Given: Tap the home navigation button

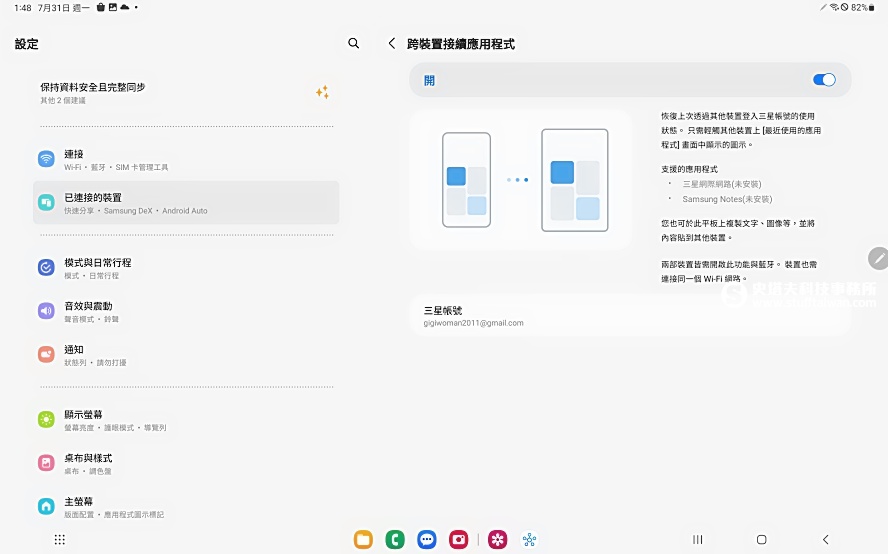Looking at the screenshot, I should [x=762, y=539].
